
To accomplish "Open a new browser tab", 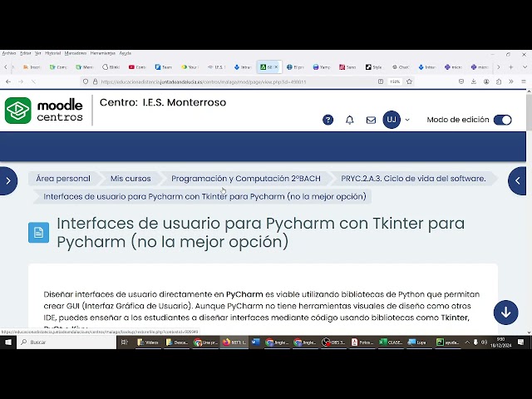I will (x=510, y=67).
